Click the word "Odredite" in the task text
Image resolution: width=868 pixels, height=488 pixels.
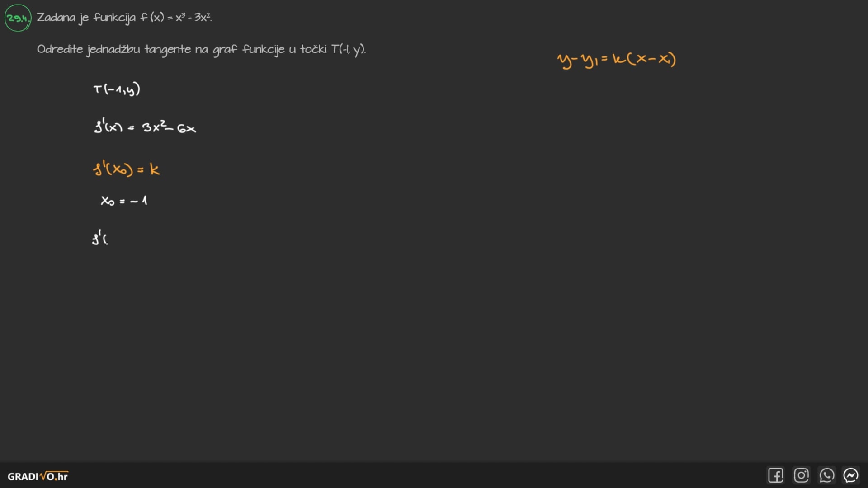pyautogui.click(x=60, y=49)
